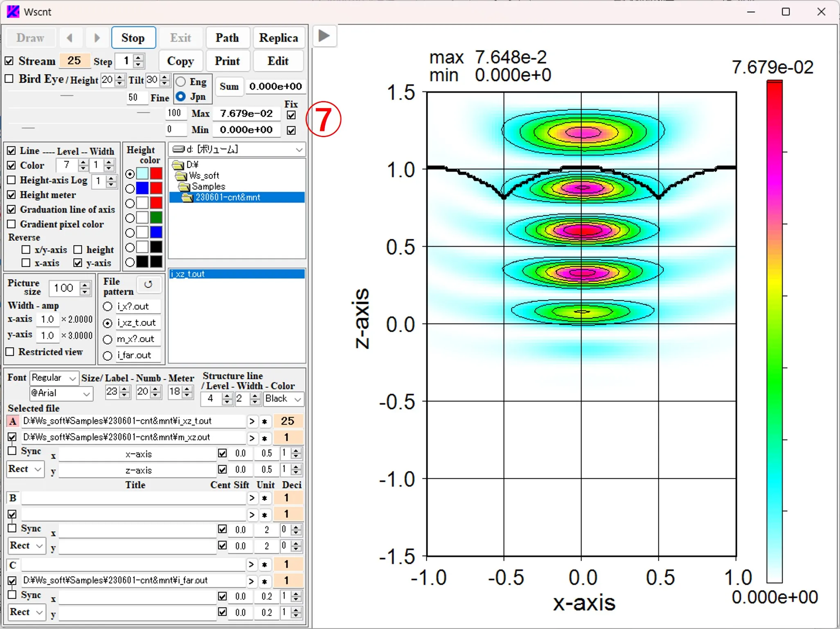Click the asterisk button next to m_xz.out path
The width and height of the screenshot is (840, 629).
tap(265, 438)
